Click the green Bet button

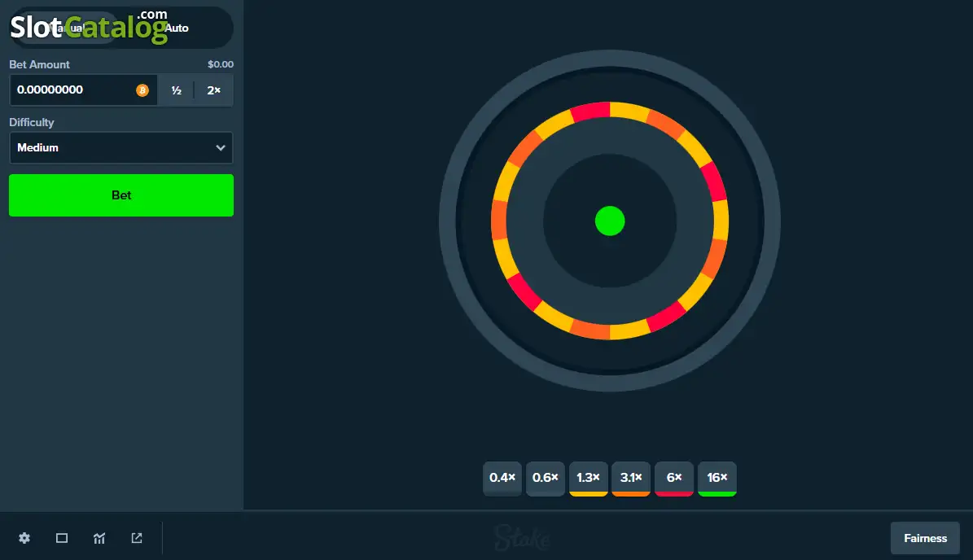(121, 195)
